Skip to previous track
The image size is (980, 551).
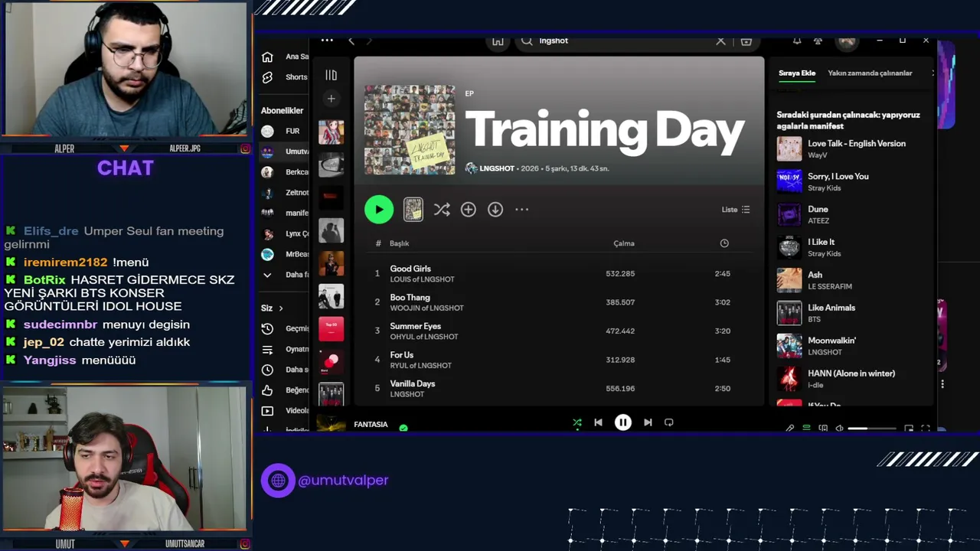click(598, 422)
